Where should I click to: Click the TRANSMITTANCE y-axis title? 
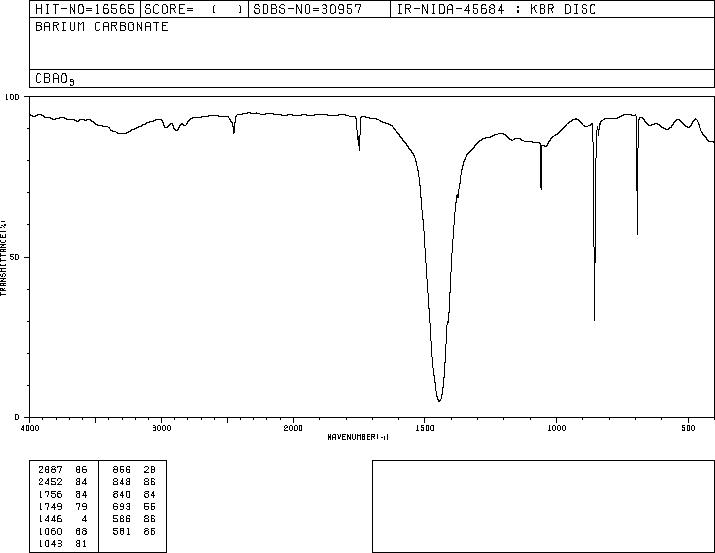[3, 257]
